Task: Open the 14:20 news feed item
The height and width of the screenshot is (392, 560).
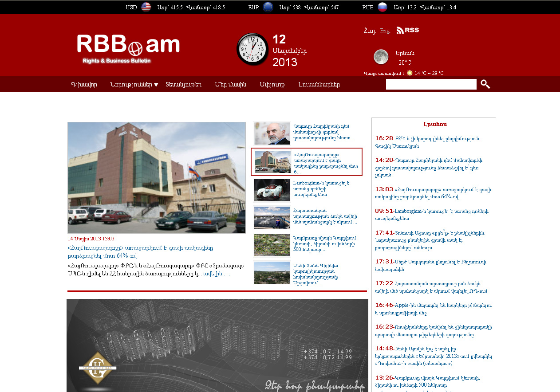Action: tap(429, 167)
